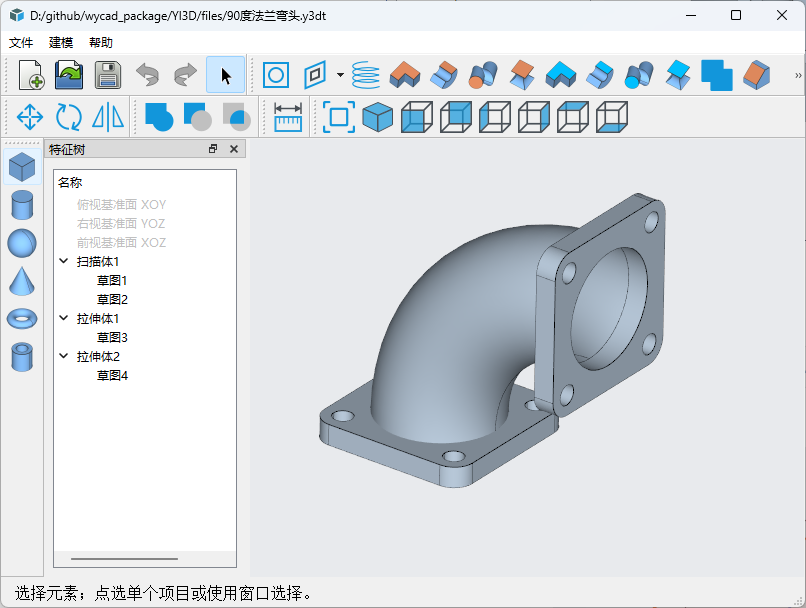This screenshot has width=806, height=608.
Task: Open the 文件 menu
Action: tap(21, 43)
